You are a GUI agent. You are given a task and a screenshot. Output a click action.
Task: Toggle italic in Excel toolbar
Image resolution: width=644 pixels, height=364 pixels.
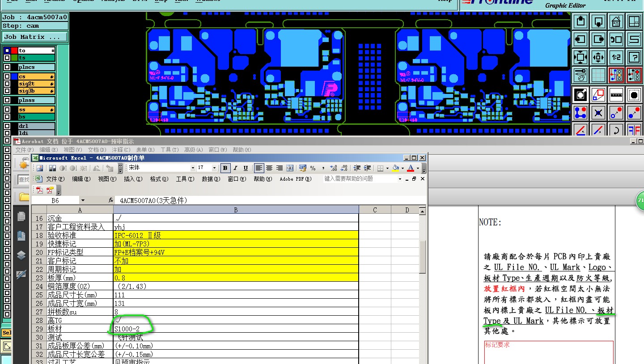[235, 168]
